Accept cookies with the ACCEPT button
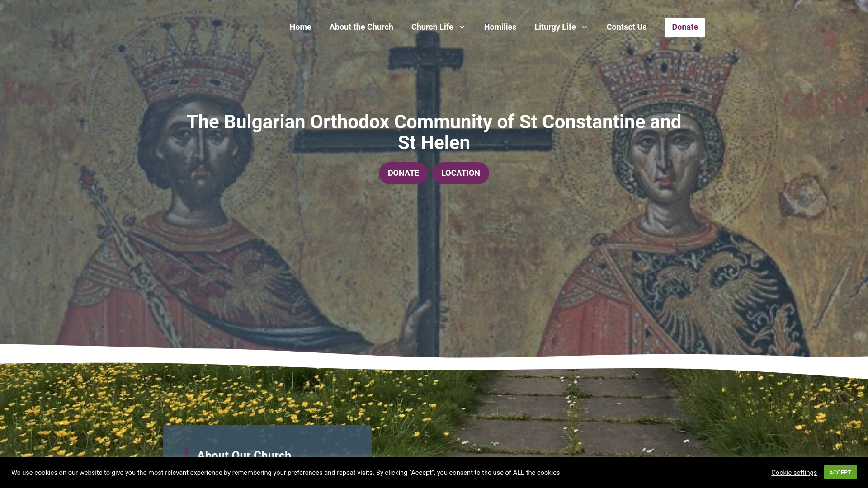The width and height of the screenshot is (868, 488). coord(840,472)
